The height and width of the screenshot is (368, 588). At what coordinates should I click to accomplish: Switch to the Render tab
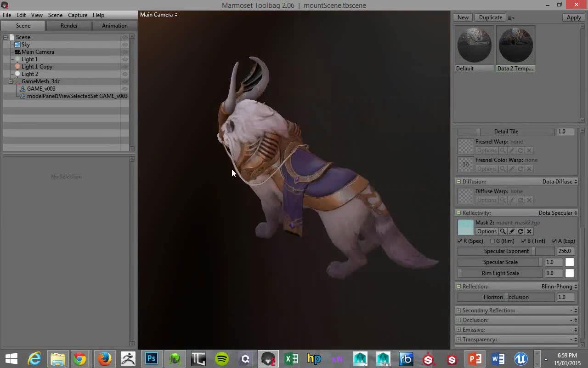[x=69, y=26]
